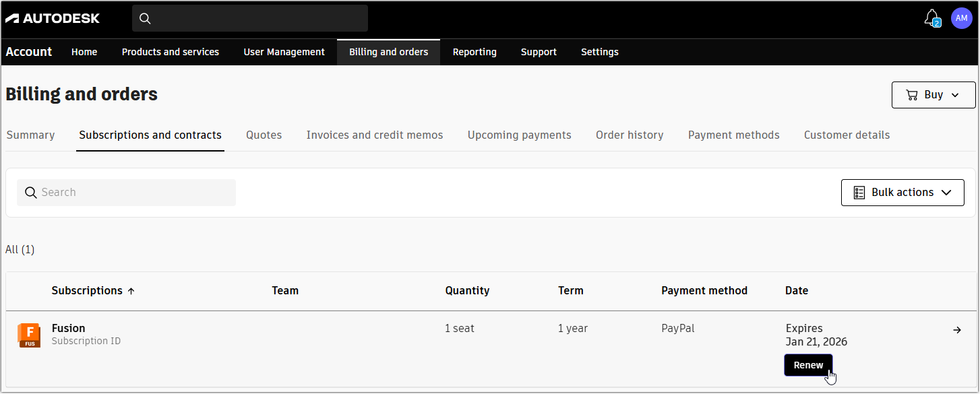Screen dimensions: 980x394
Task: Open the AM user avatar menu
Action: [962, 18]
